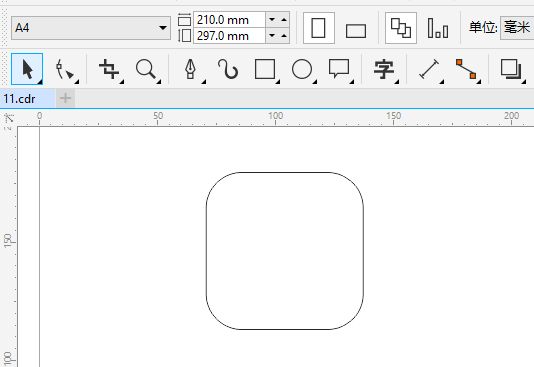Add a new document with plus tab
Image resolution: width=534 pixels, height=367 pixels.
pyautogui.click(x=65, y=98)
